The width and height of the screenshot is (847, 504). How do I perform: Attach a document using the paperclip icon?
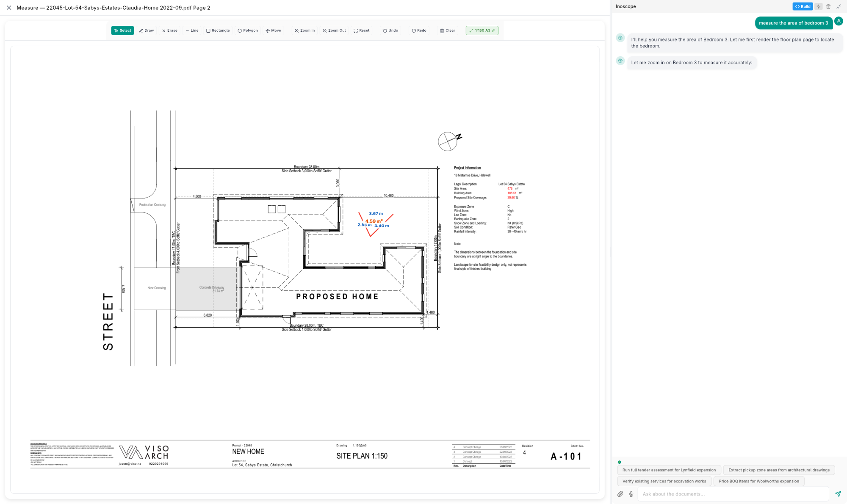point(620,494)
